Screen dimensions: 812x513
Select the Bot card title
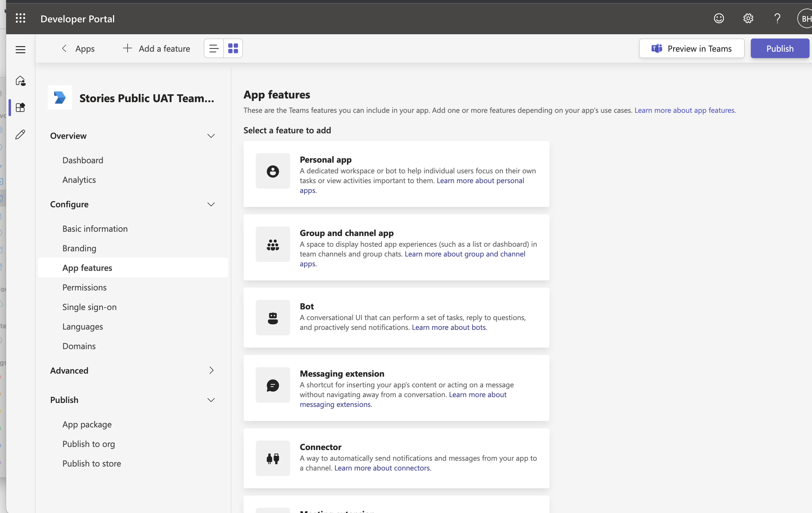[307, 306]
